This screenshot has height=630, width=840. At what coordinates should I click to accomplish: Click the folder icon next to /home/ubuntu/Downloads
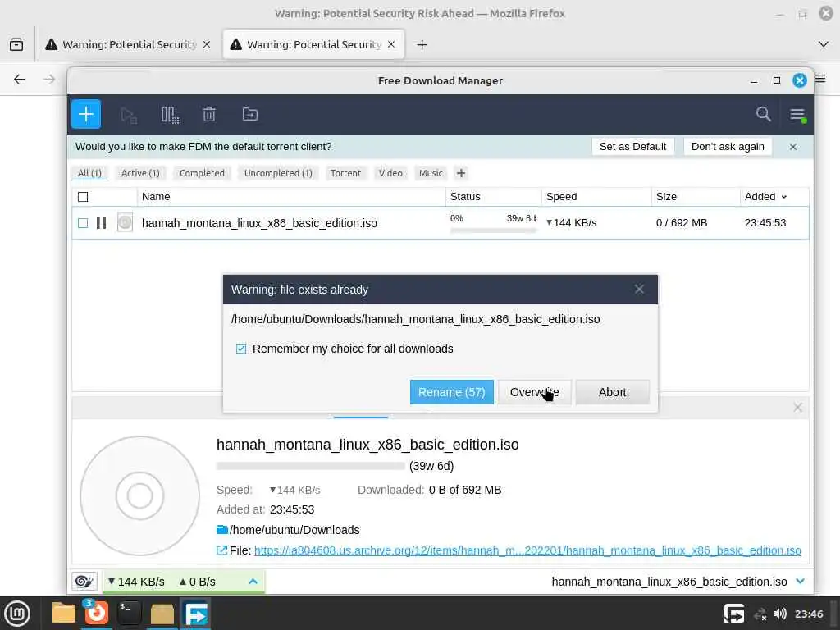[221, 530]
